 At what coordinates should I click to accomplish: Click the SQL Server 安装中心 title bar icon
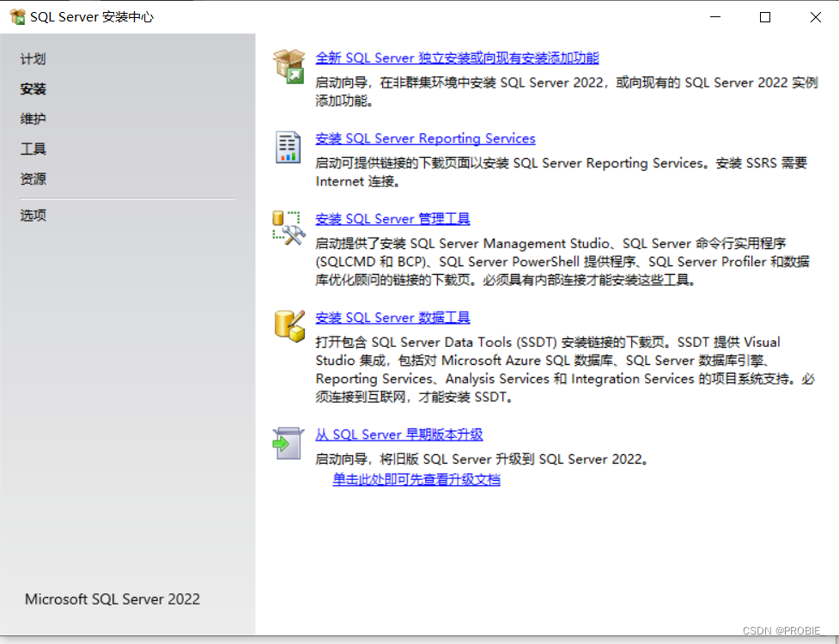18,16
